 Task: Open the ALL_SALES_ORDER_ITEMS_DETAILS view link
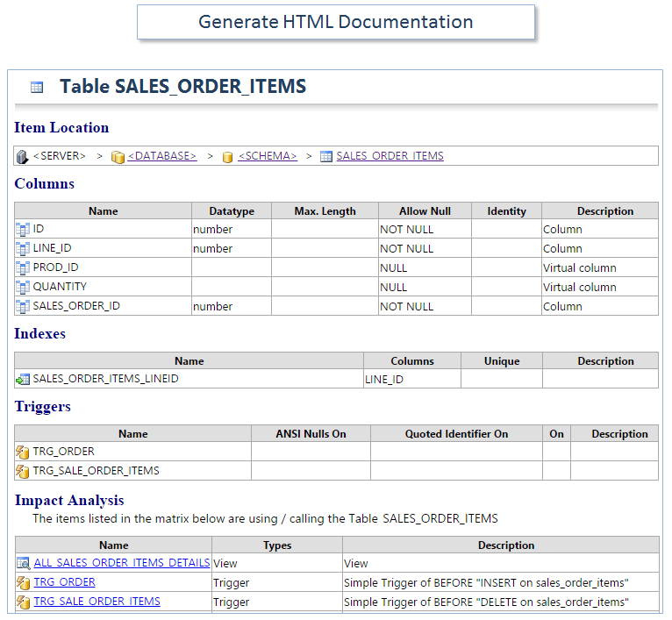pos(122,563)
